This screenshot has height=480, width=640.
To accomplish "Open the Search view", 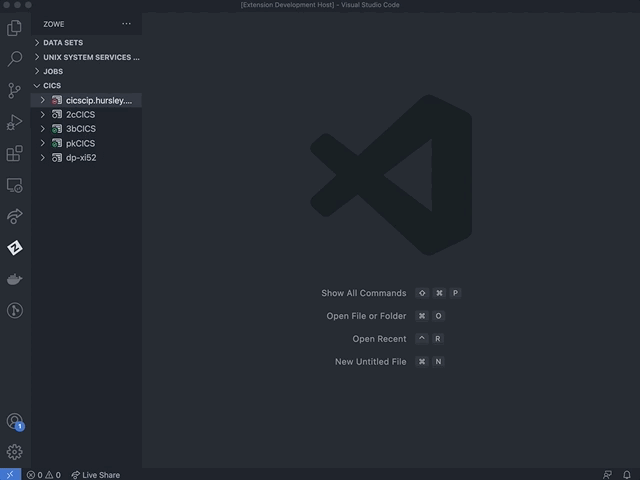I will (15, 59).
